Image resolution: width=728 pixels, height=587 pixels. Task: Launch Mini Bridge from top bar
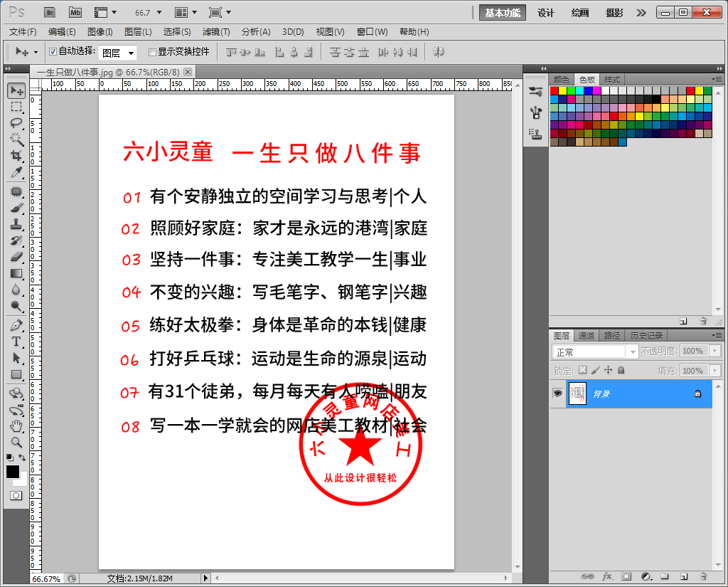coord(75,13)
